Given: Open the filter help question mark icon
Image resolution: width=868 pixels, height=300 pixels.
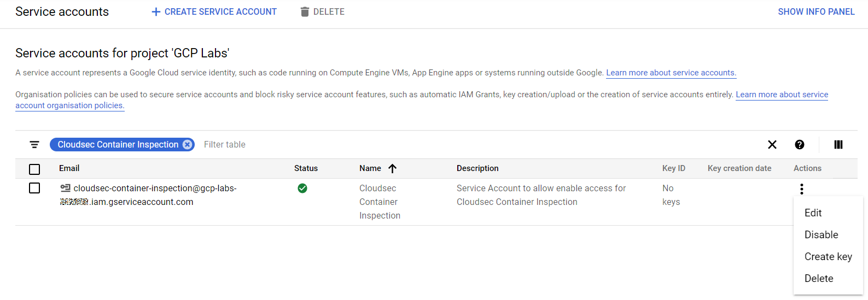Looking at the screenshot, I should [x=799, y=145].
